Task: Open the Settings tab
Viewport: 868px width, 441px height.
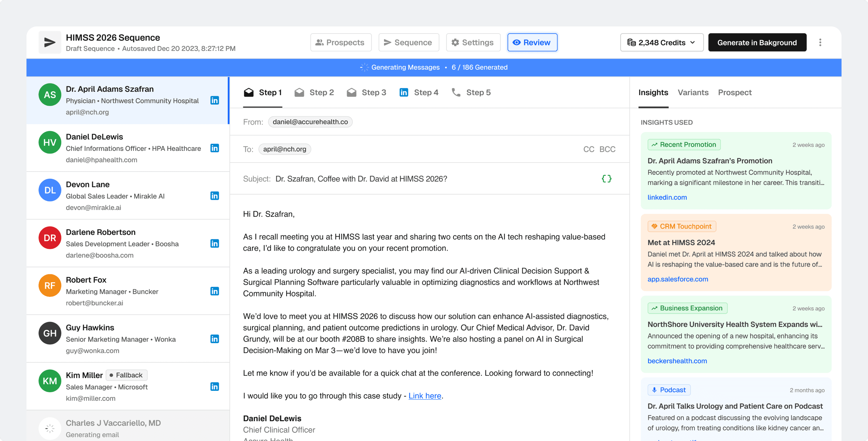Action: pos(473,42)
